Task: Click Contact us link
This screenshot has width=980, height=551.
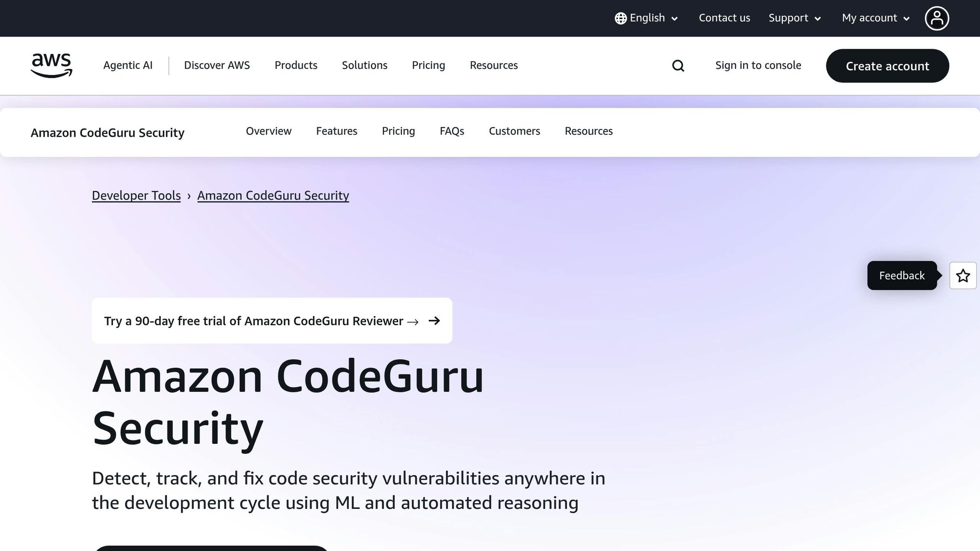Action: click(x=724, y=18)
